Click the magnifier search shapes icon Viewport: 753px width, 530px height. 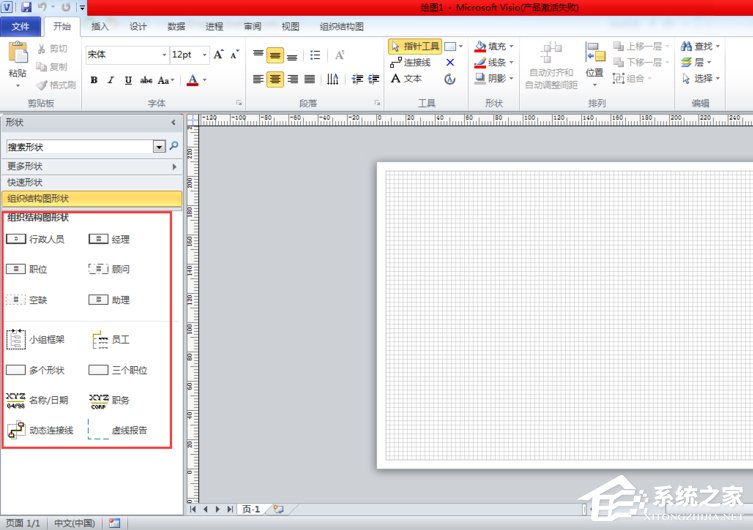(174, 145)
